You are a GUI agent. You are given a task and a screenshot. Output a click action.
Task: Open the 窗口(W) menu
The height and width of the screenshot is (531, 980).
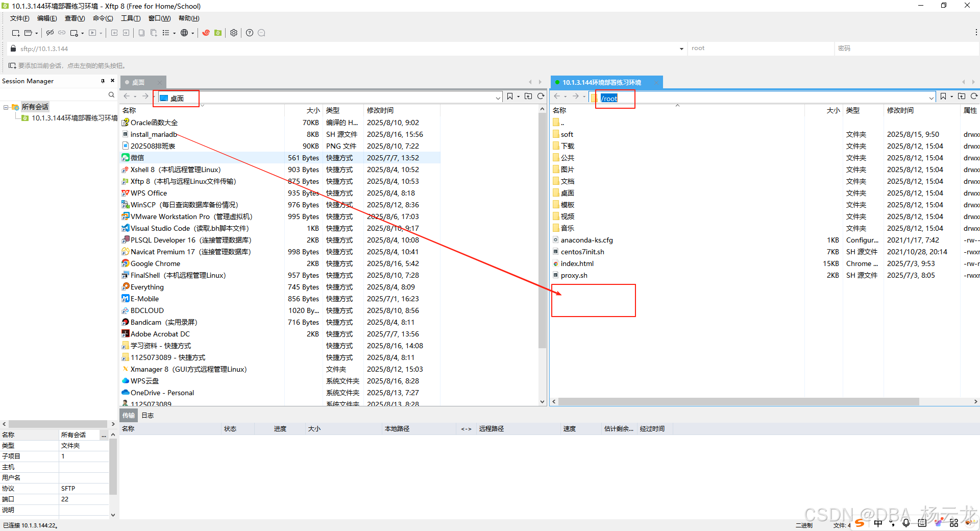159,18
